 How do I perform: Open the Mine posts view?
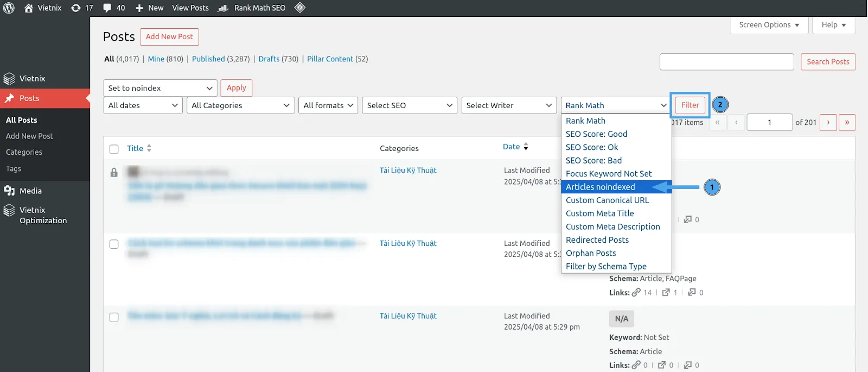156,59
